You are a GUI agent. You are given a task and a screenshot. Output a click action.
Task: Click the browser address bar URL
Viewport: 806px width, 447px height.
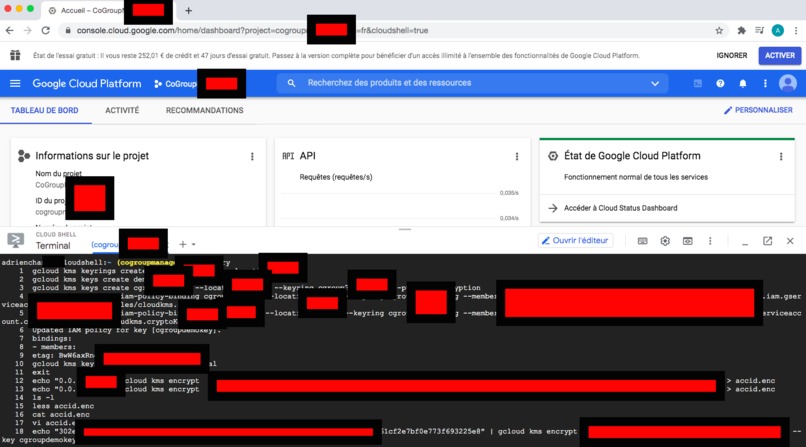point(252,30)
